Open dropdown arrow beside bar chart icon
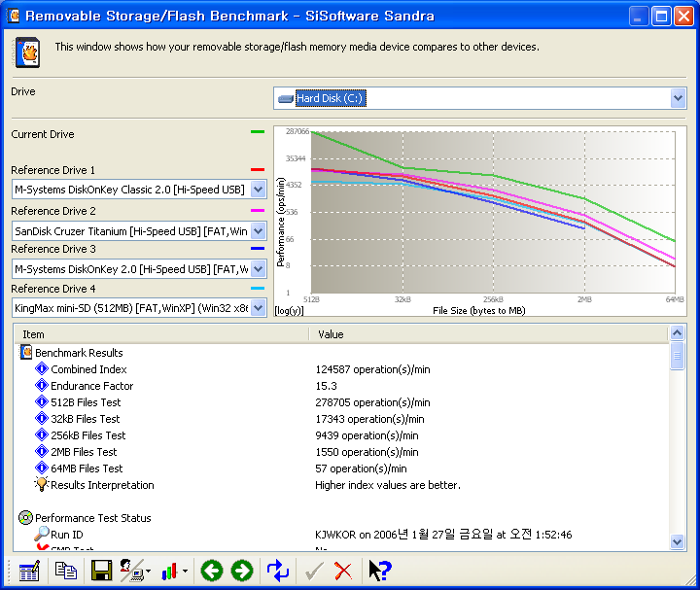Screen dimensions: 700x590 pyautogui.click(x=185, y=571)
